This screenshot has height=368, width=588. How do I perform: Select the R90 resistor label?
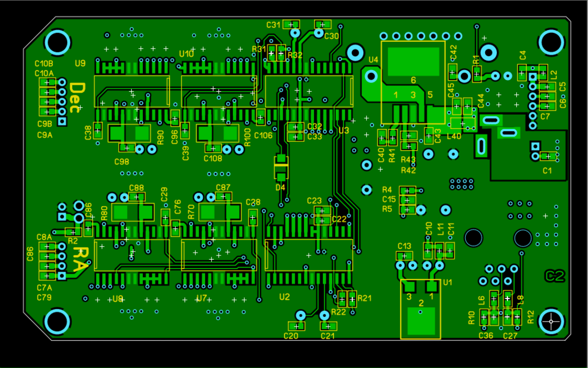tap(161, 138)
